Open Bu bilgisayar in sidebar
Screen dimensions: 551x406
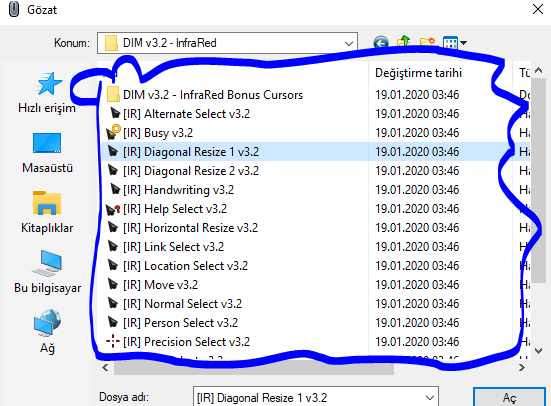(47, 272)
